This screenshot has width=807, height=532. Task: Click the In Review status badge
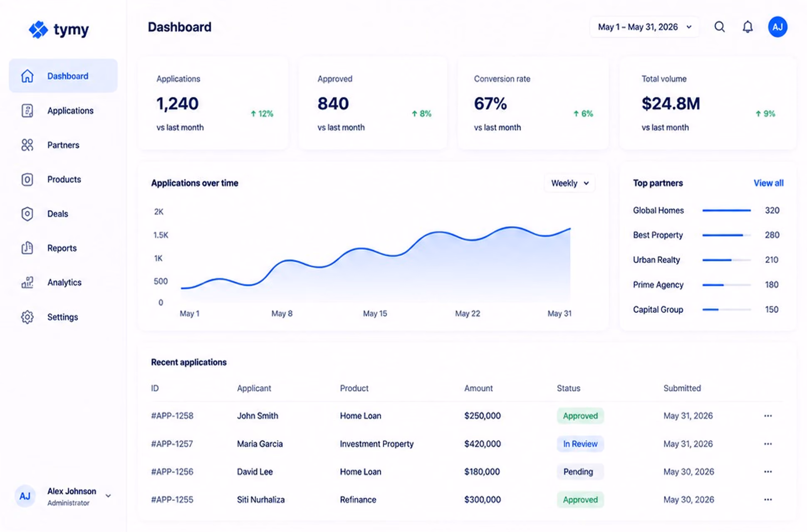pyautogui.click(x=580, y=444)
